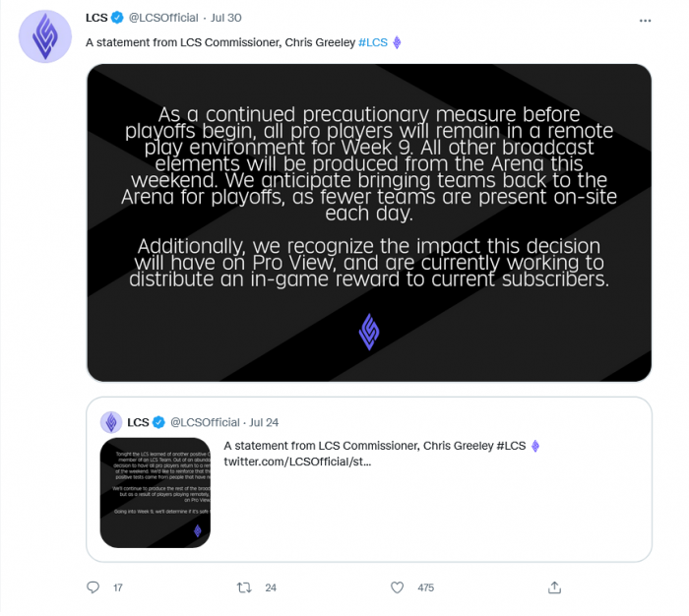Click the @LCSOfficial handle inside the quoted tweet
This screenshot has height=616, width=689.
tap(205, 422)
